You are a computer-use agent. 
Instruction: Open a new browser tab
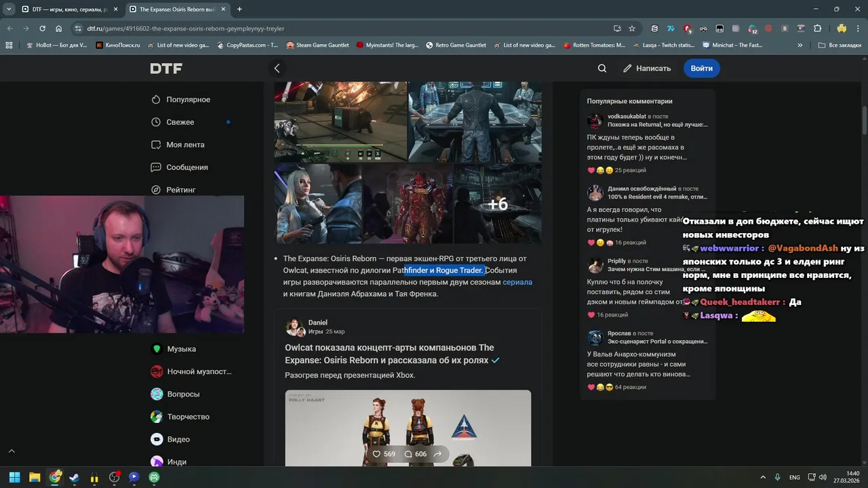239,9
